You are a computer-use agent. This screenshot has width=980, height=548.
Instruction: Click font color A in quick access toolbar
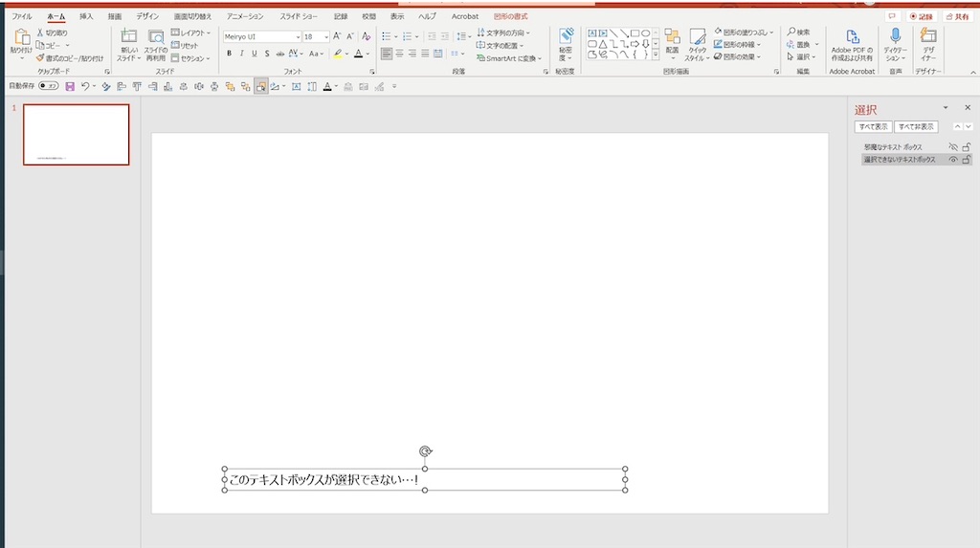point(327,87)
